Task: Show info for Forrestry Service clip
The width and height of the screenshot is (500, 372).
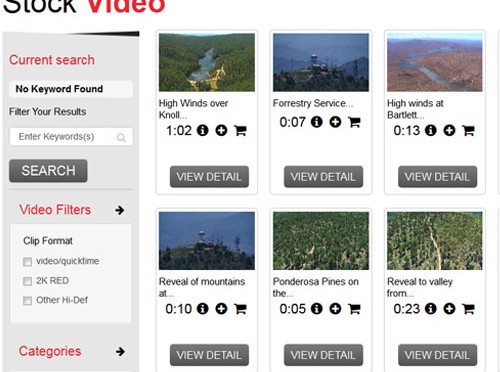Action: pyautogui.click(x=316, y=122)
